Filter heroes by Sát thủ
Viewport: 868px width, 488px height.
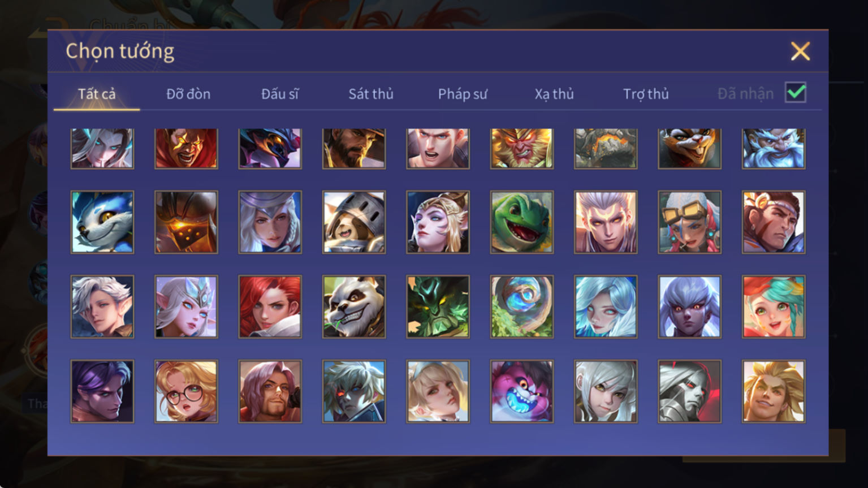click(x=371, y=94)
